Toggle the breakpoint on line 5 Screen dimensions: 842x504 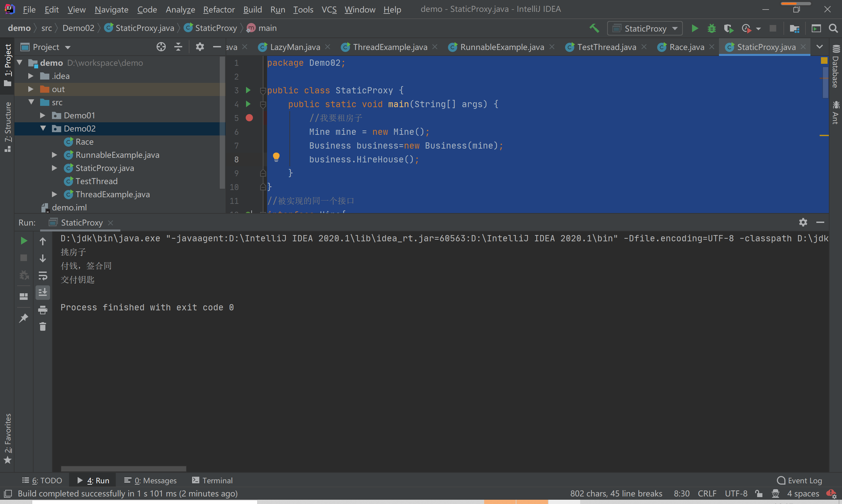(249, 118)
